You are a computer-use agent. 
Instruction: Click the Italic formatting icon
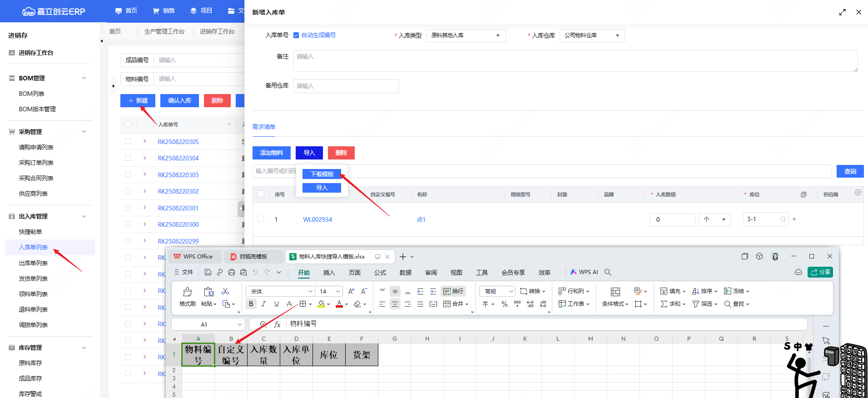263,304
